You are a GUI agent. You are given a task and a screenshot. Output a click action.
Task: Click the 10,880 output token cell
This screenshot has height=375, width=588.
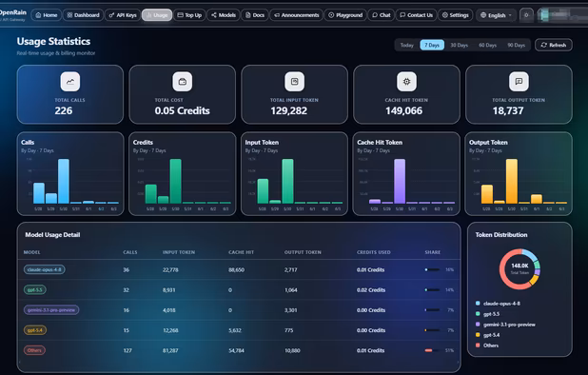click(x=292, y=350)
